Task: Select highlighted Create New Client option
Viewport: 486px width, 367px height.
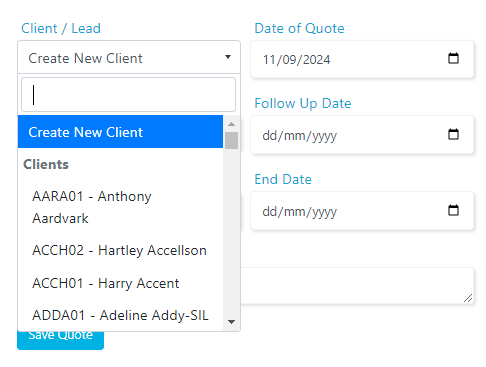Action: pyautogui.click(x=120, y=132)
